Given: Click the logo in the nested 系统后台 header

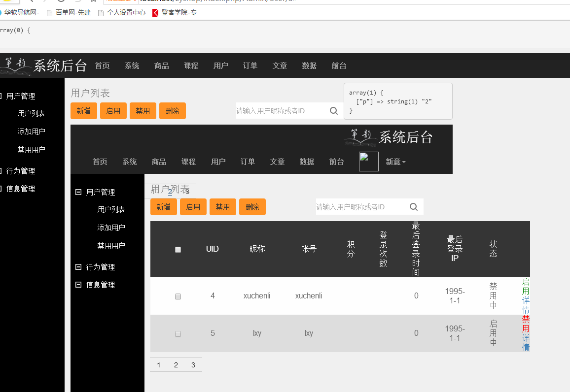Looking at the screenshot, I should tap(361, 138).
